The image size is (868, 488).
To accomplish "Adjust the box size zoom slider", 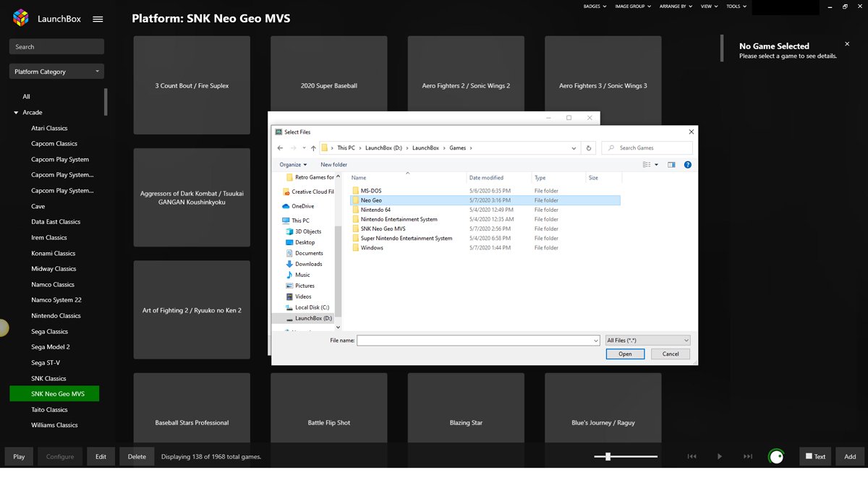I will tap(608, 456).
